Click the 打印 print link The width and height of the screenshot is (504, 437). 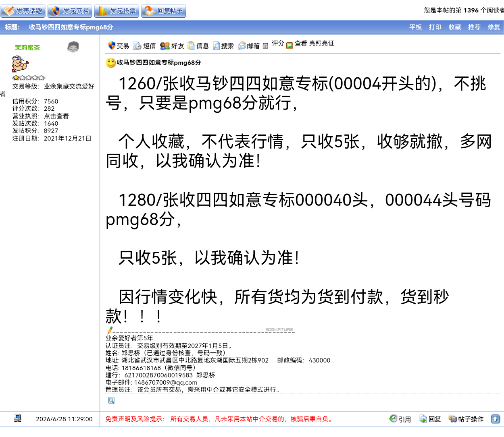tap(435, 27)
